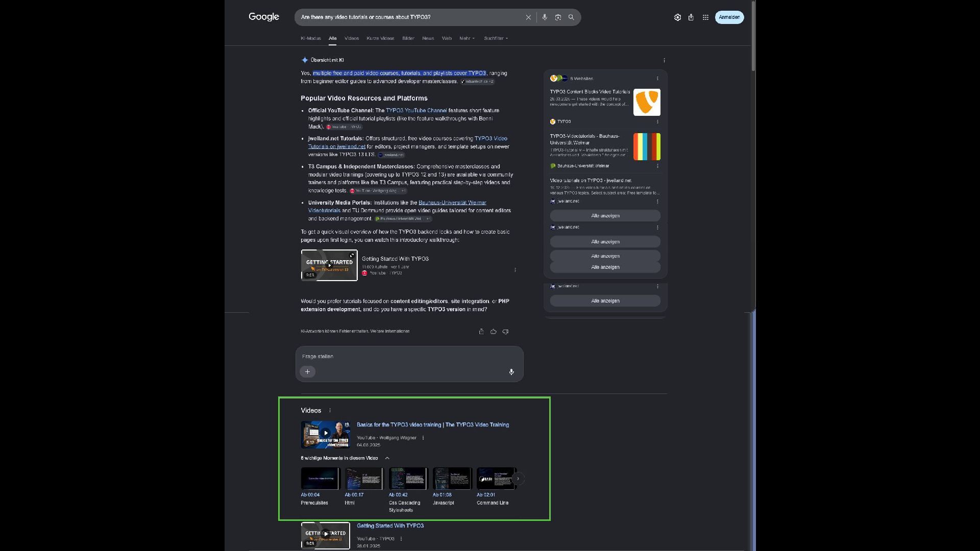
Task: Jump to Css Cascading Stylesheets moment
Action: tap(408, 490)
